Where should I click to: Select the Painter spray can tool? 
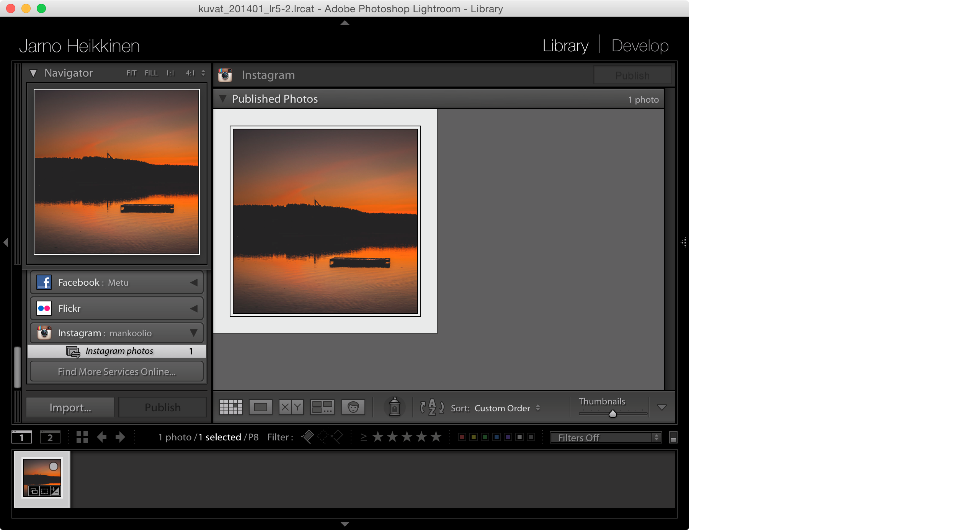394,407
